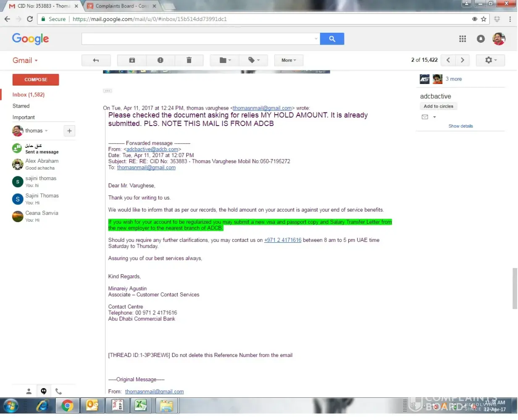Image resolution: width=518 pixels, height=420 pixels.
Task: Open Internet Explorer from the taskbar
Action: (42, 406)
